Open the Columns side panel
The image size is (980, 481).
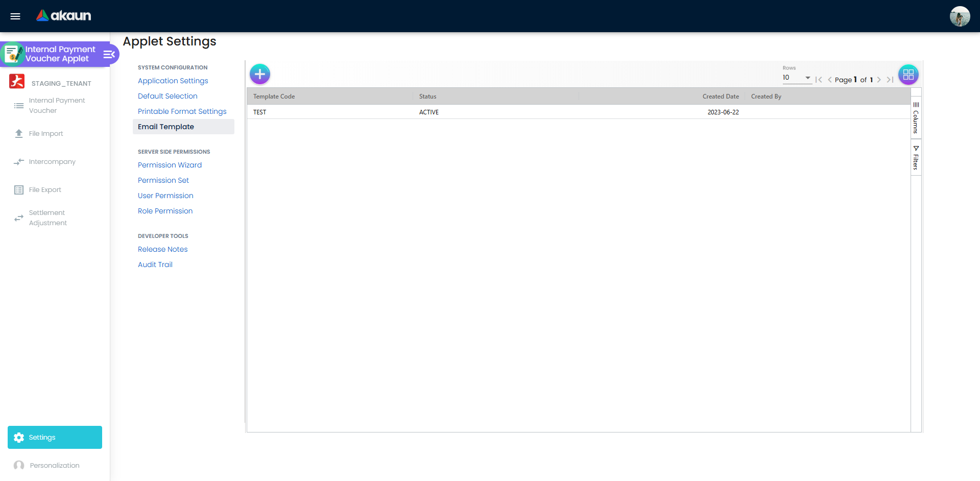[916, 117]
